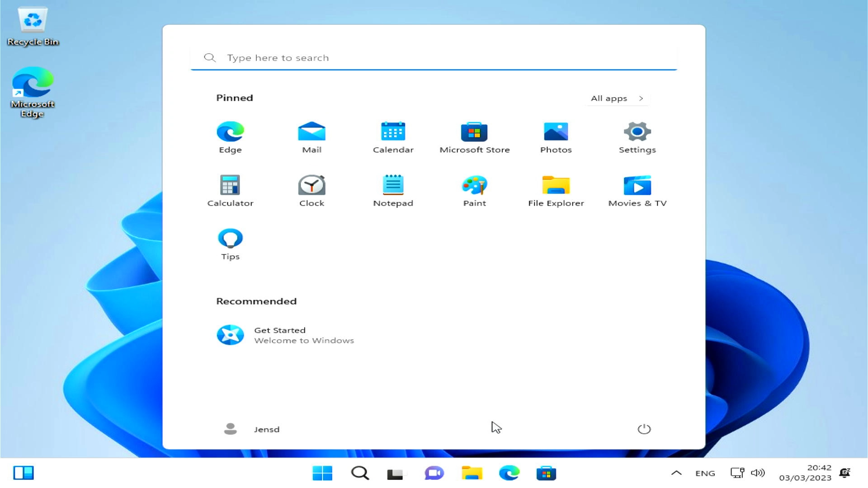This screenshot has width=868, height=488.
Task: Open the Clock app
Action: coord(311,189)
